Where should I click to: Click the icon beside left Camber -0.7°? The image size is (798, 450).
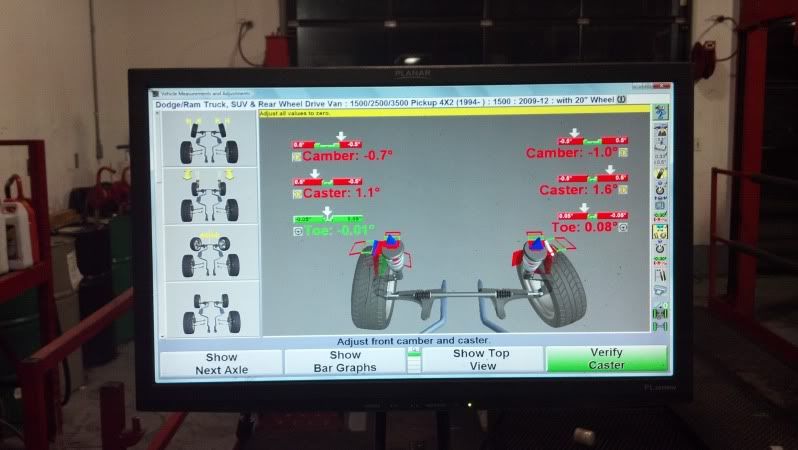pos(297,157)
